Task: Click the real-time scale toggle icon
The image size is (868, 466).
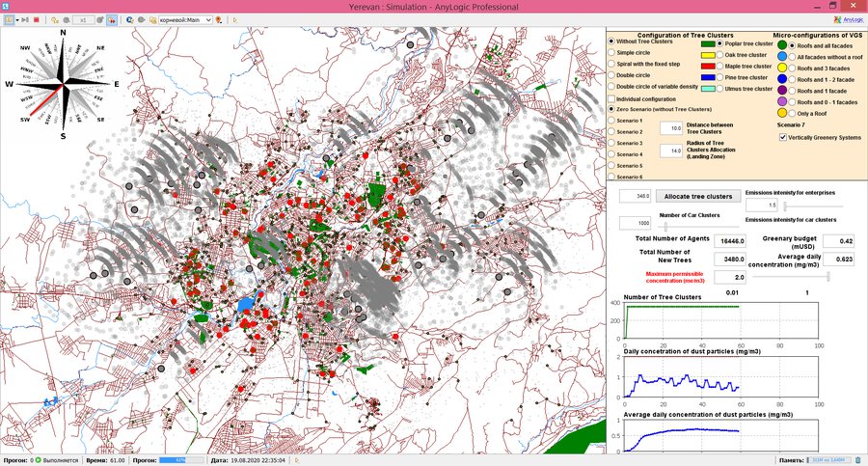Action: [x=55, y=20]
